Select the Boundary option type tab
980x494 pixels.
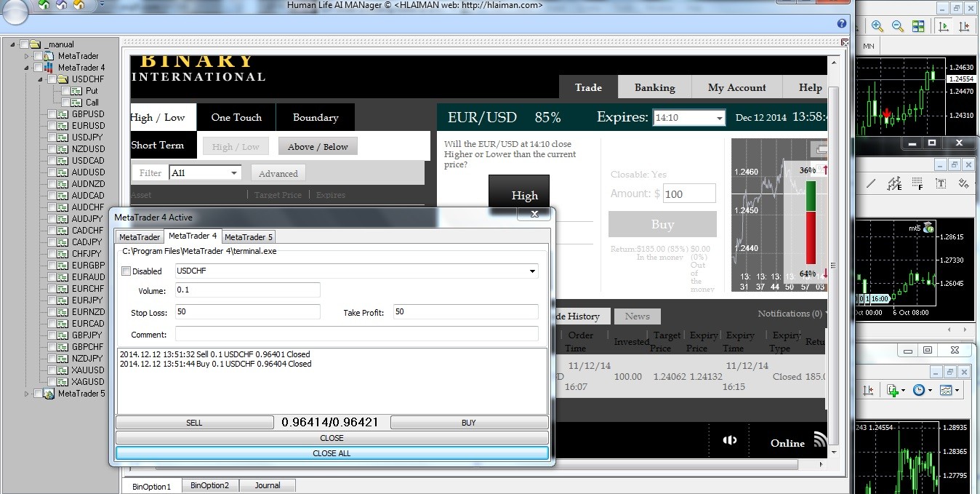point(316,117)
